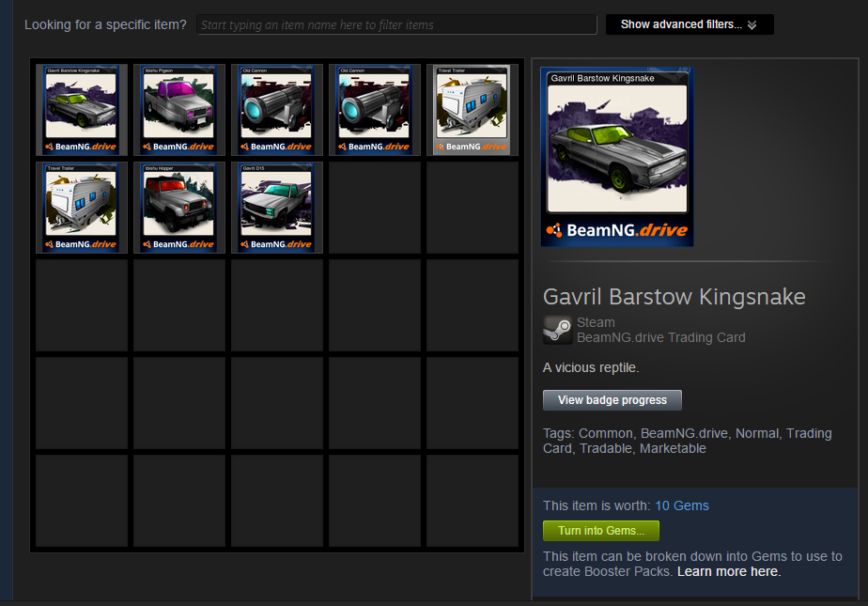Select the Gavril D15 trading card
The height and width of the screenshot is (606, 868).
click(277, 208)
